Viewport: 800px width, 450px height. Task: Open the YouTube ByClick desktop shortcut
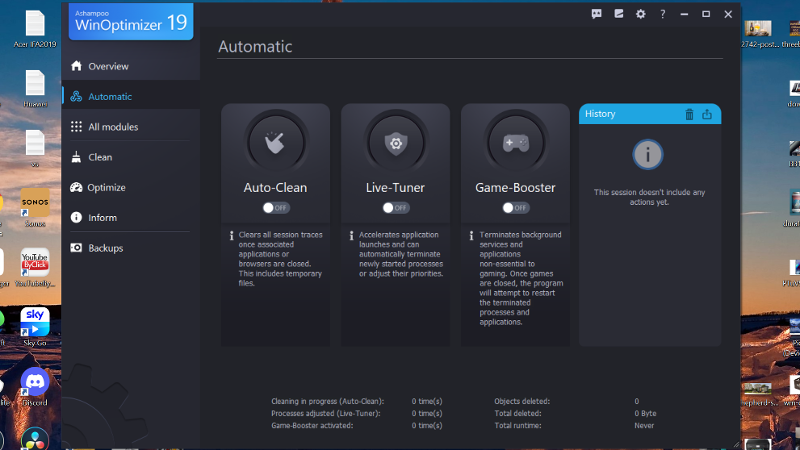(35, 267)
